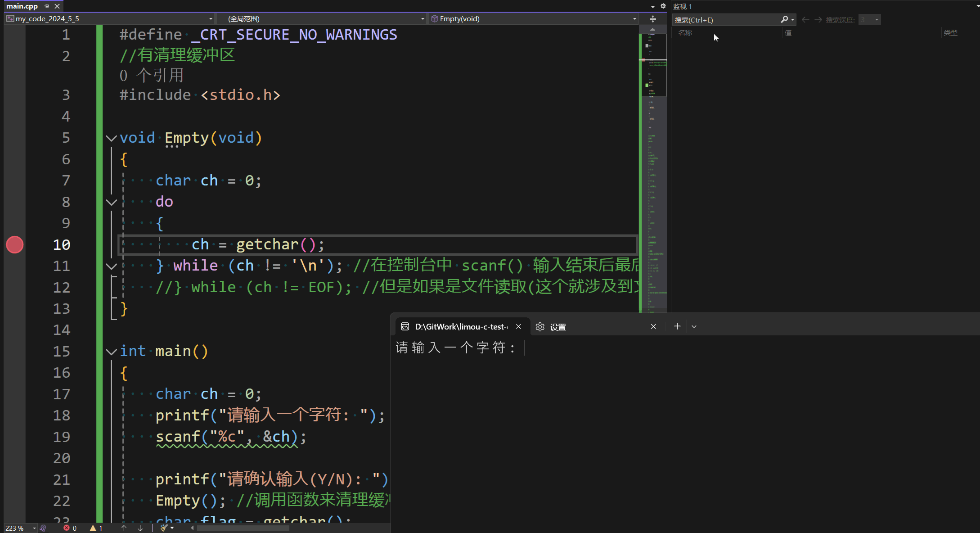Open editor settings gear icon
Image resolution: width=980 pixels, height=533 pixels.
[663, 6]
